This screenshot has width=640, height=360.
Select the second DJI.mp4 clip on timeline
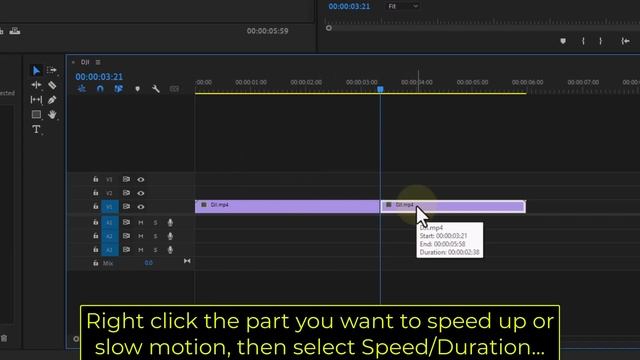click(x=453, y=207)
